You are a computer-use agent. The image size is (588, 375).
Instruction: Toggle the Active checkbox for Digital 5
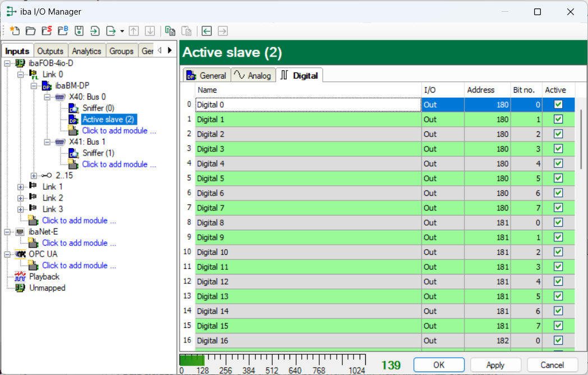(558, 179)
